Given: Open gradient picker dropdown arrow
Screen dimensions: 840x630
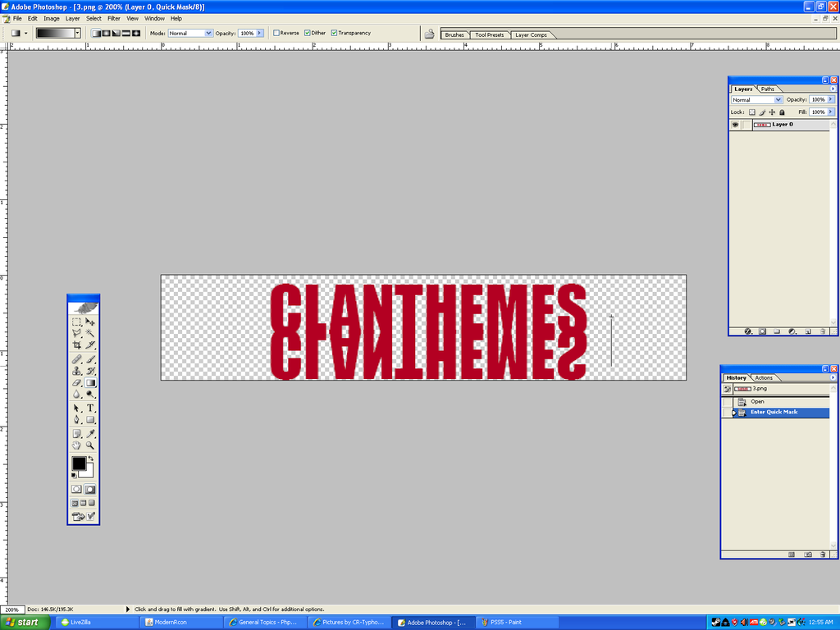Looking at the screenshot, I should [78, 33].
